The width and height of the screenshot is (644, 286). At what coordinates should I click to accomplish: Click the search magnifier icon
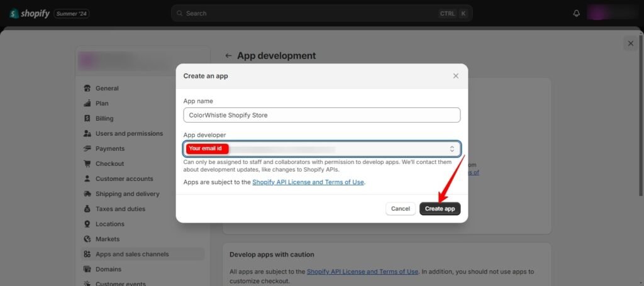tap(179, 14)
